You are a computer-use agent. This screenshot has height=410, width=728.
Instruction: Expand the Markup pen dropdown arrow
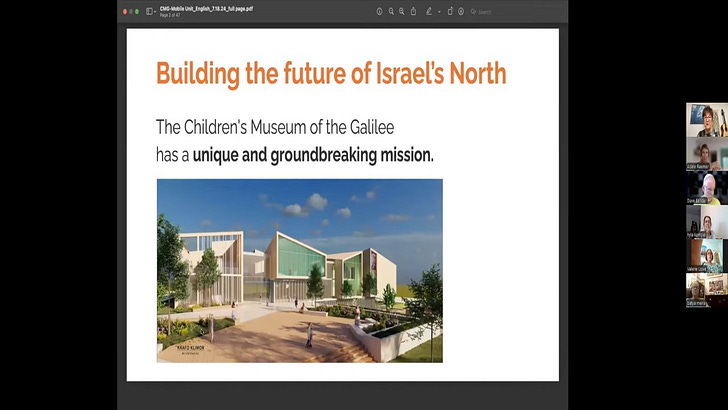click(x=439, y=12)
